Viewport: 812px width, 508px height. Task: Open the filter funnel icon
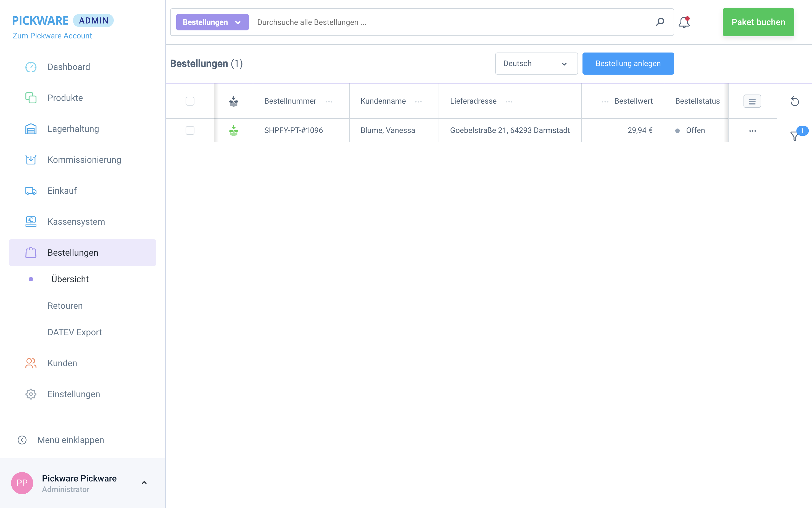tap(795, 136)
